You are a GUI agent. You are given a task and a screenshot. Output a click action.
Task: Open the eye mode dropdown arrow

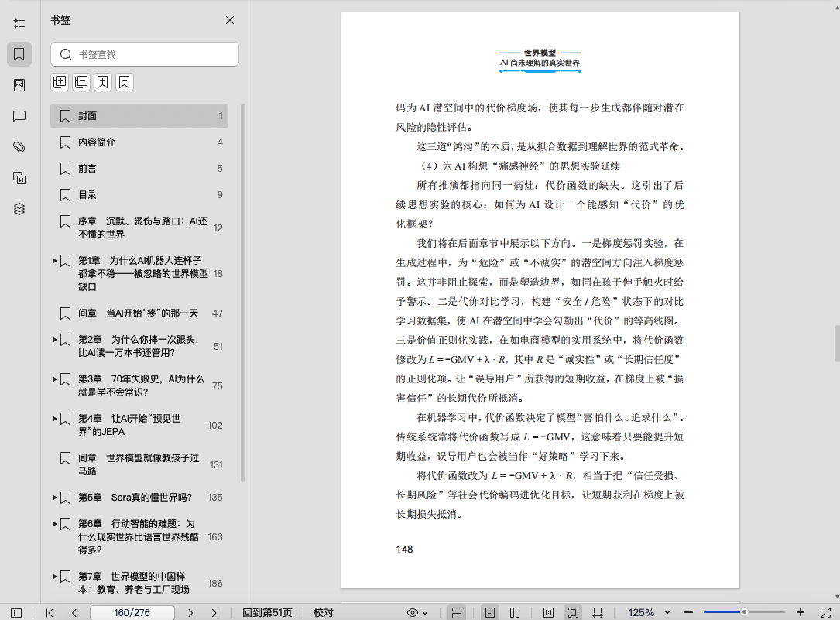click(x=425, y=613)
